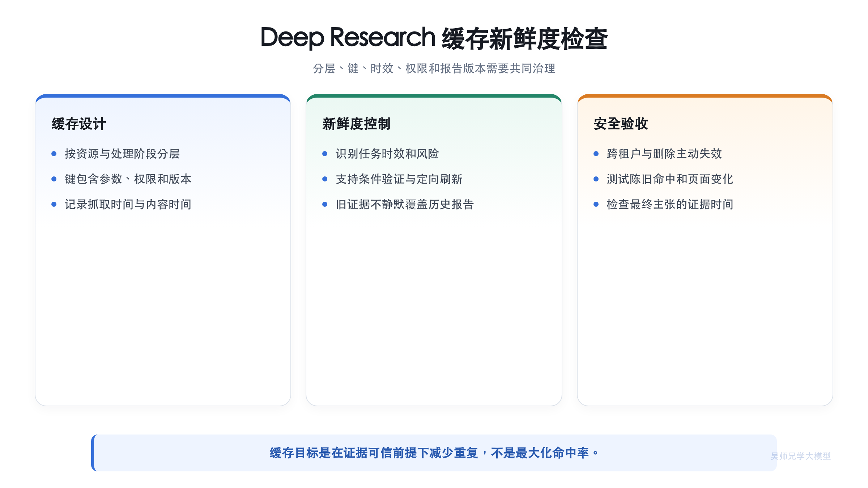Click bullet "测试陈旧命中和页面变化"
Viewport: 868px width, 488px height.
pyautogui.click(x=670, y=179)
